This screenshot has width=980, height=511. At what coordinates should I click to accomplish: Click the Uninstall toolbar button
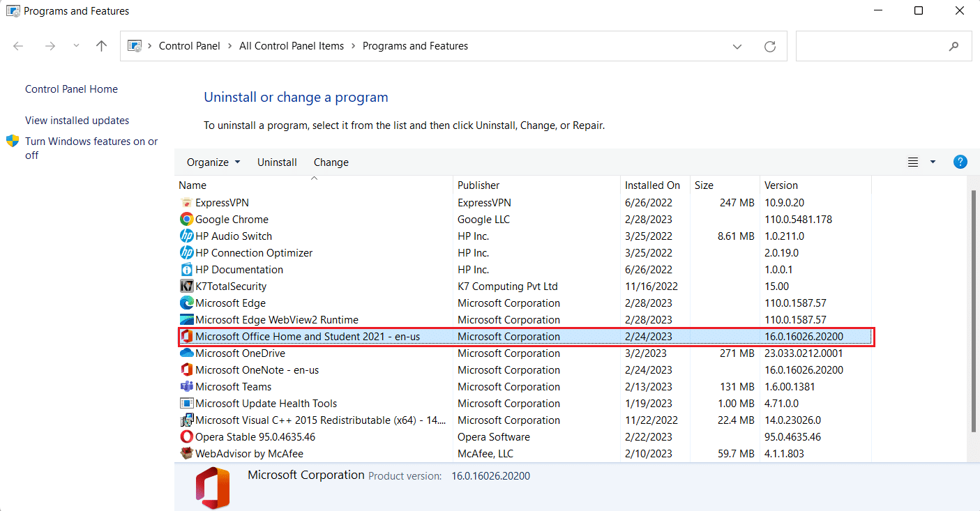[277, 162]
